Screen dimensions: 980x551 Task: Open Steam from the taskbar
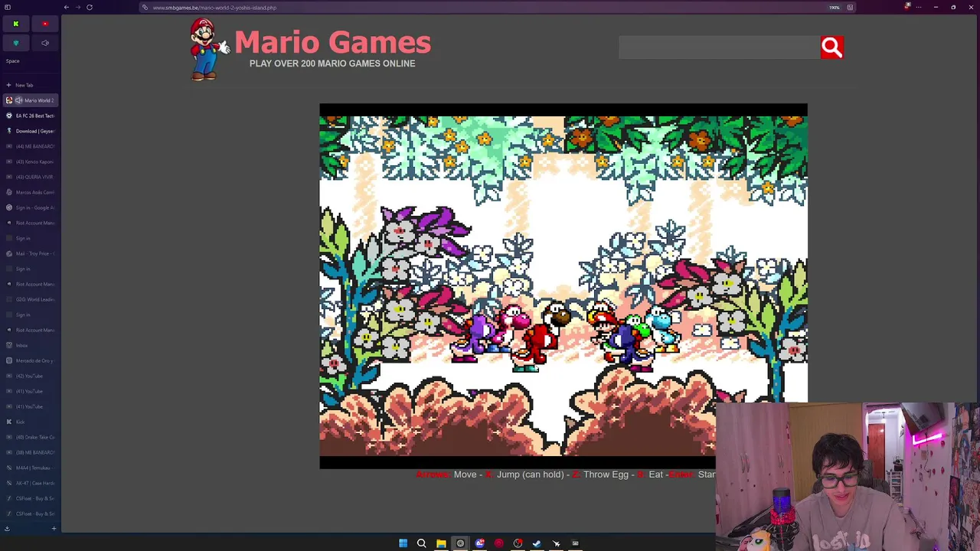(x=537, y=543)
